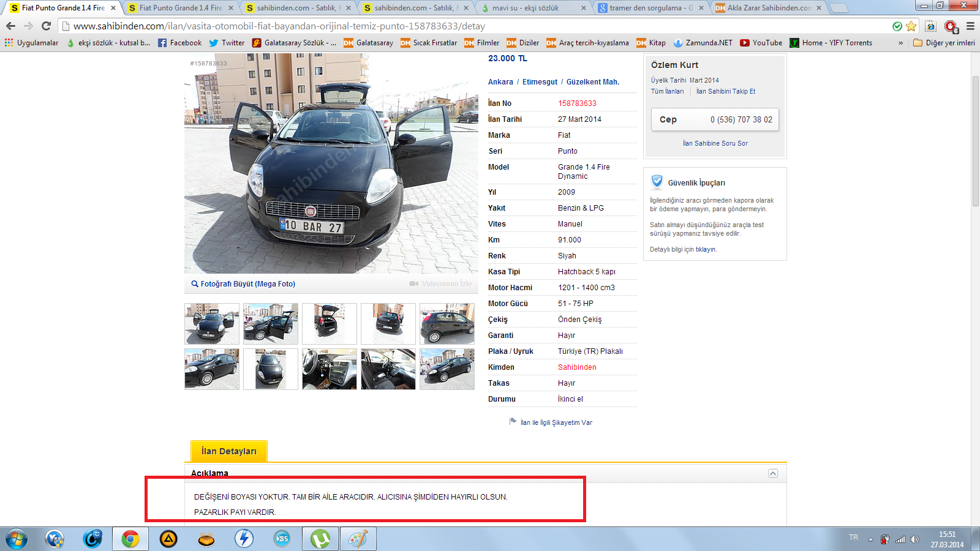The image size is (980, 551).
Task: Collapse the Açıklama section
Action: [773, 473]
